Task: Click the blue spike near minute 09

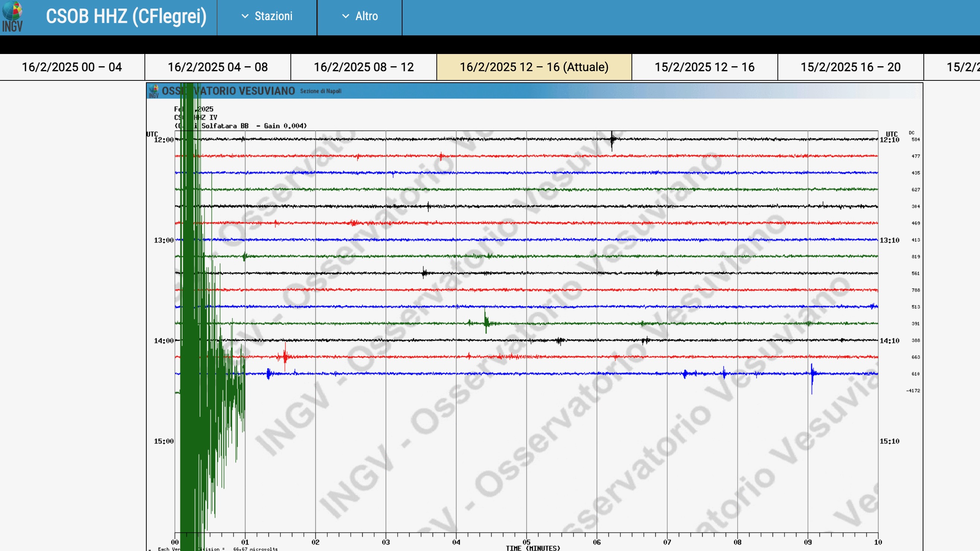Action: pyautogui.click(x=812, y=375)
